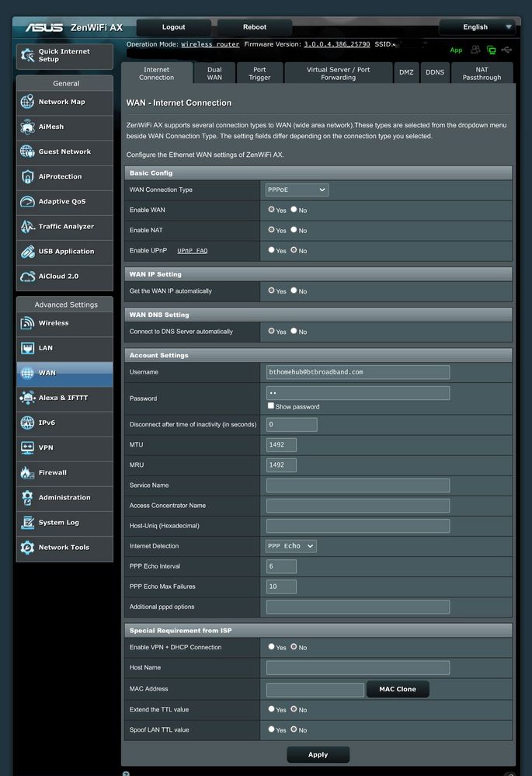Screen dimensions: 532x776
Task: Open Traffic Analyzer icon in sidebar
Action: 27,227
